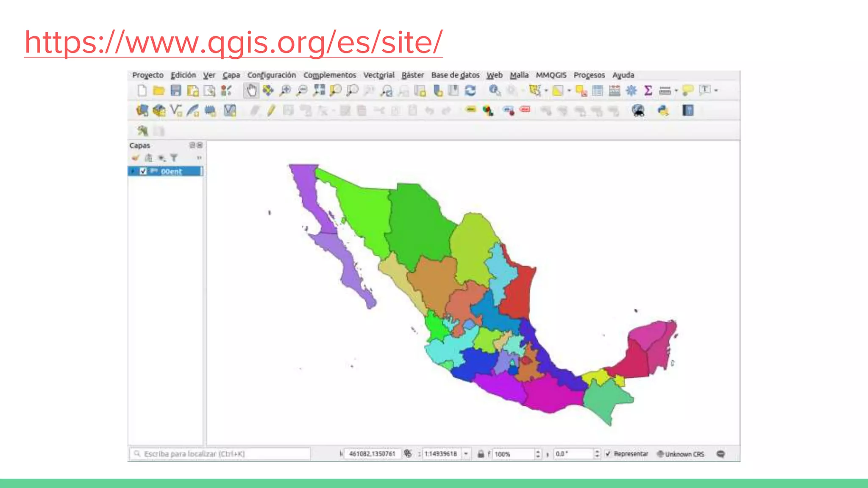Open the qgis.org/es/site link

(x=234, y=42)
